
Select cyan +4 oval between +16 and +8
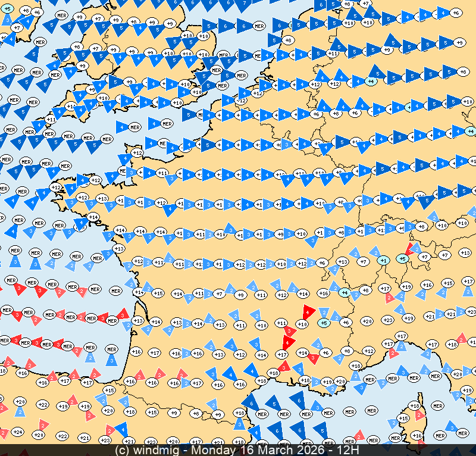[x=344, y=292]
